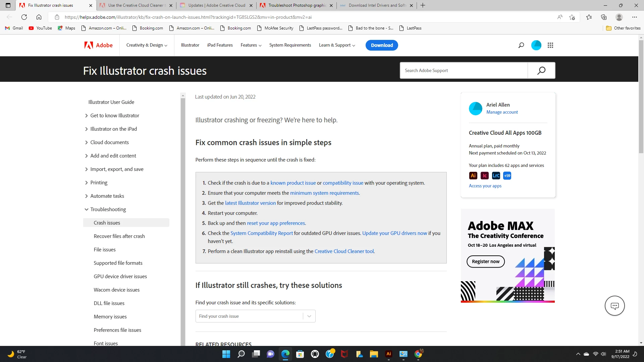This screenshot has width=644, height=362.
Task: Switch to the Updates Adobe Creative Cloud tab
Action: (217, 5)
